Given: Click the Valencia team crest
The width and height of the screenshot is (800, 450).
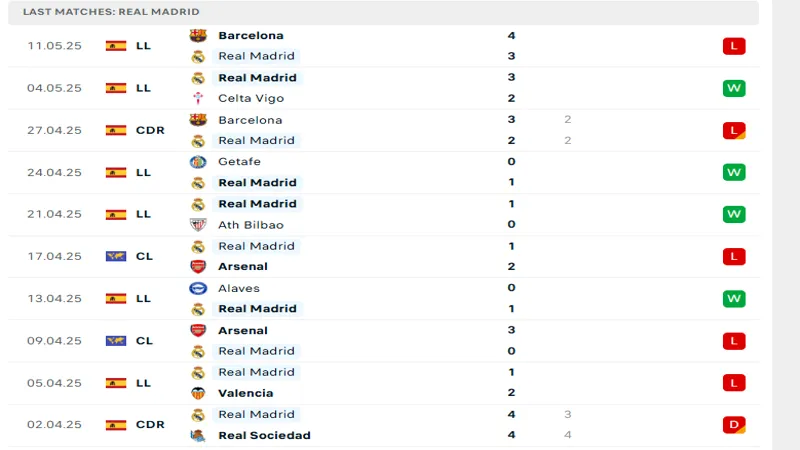Looking at the screenshot, I should pos(198,393).
